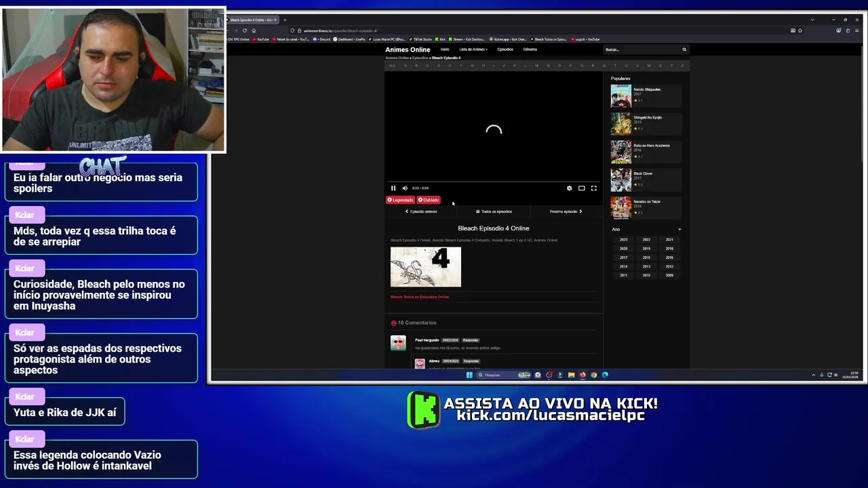Show hidden system tray icons
This screenshot has height=488, width=868.
click(x=814, y=375)
